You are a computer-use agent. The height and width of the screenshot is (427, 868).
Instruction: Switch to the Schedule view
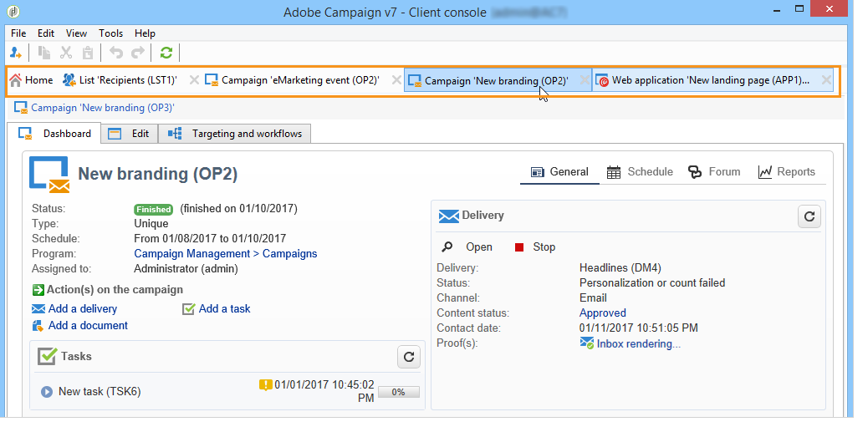640,172
